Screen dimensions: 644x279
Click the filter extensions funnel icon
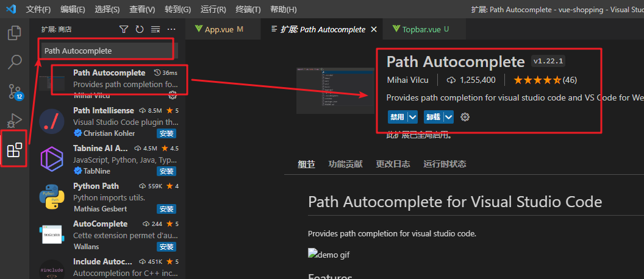point(124,29)
